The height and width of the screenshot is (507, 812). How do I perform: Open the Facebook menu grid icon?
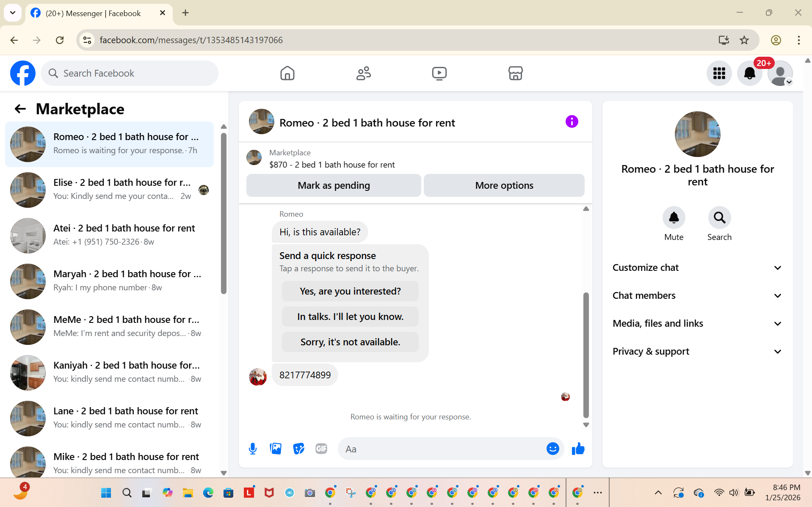click(719, 73)
